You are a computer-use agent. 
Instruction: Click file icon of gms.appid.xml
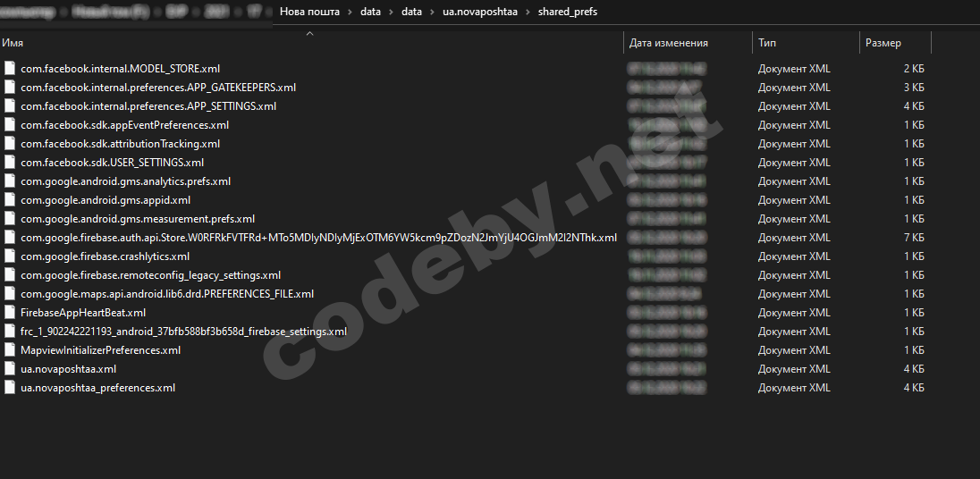tap(9, 200)
